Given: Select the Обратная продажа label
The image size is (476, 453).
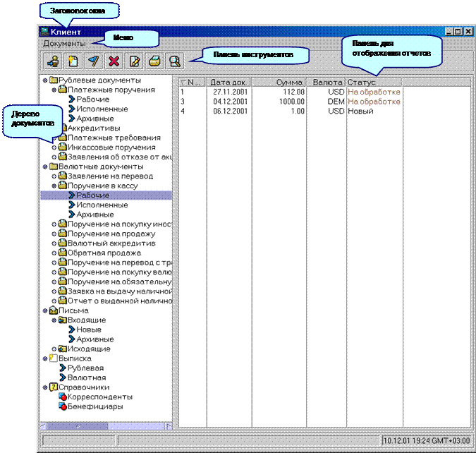Looking at the screenshot, I should click(x=104, y=253).
